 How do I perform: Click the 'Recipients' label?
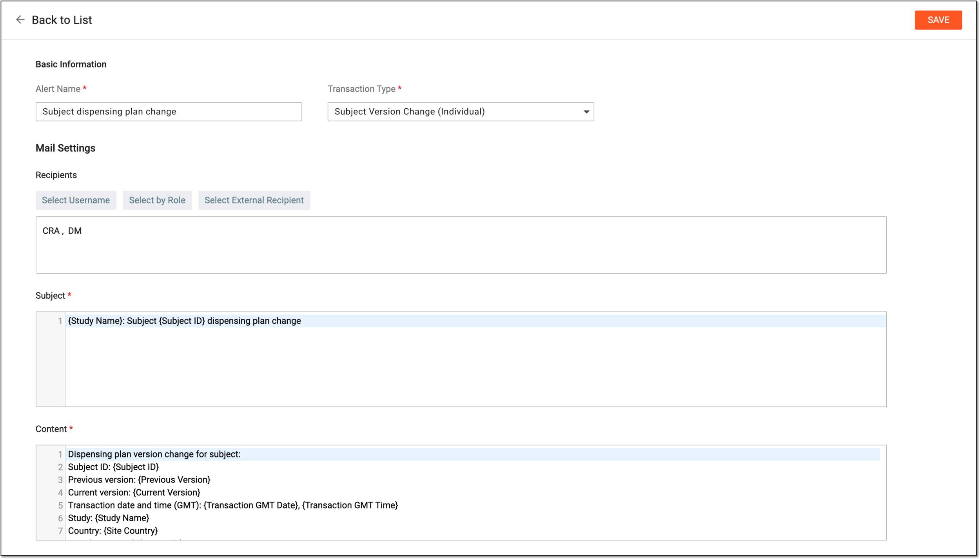[x=56, y=175]
